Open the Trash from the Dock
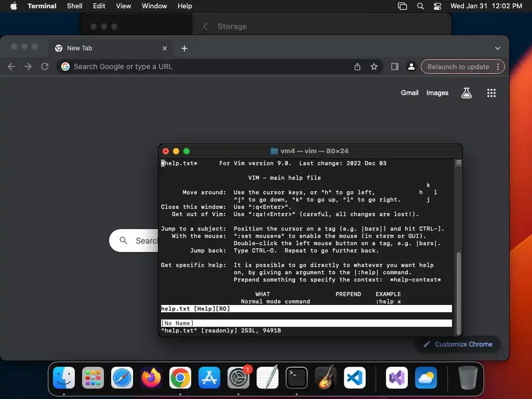The image size is (532, 399). tap(468, 378)
